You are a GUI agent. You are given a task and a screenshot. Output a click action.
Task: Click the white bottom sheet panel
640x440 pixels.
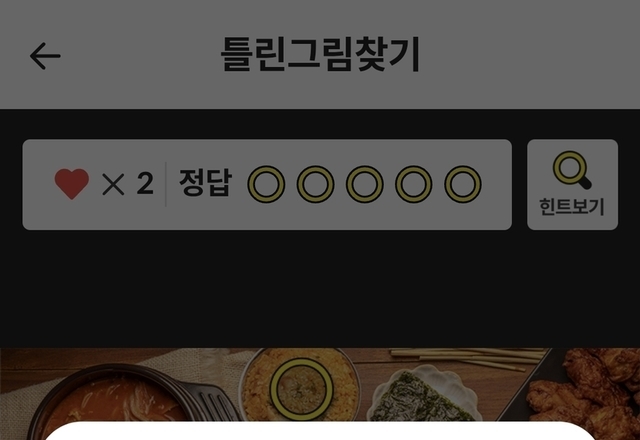(320, 431)
